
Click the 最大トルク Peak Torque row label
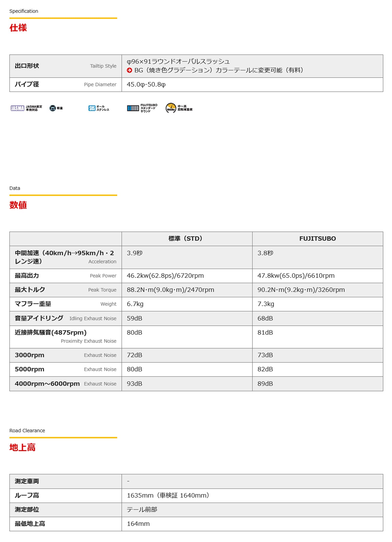pyautogui.click(x=30, y=290)
